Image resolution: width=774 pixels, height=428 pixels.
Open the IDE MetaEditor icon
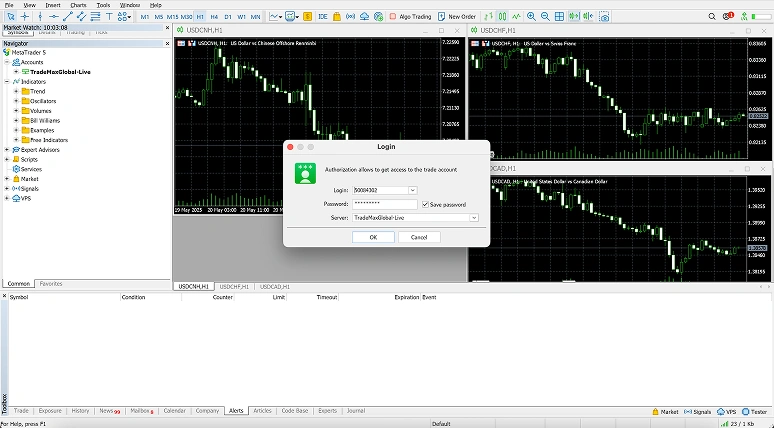point(323,17)
